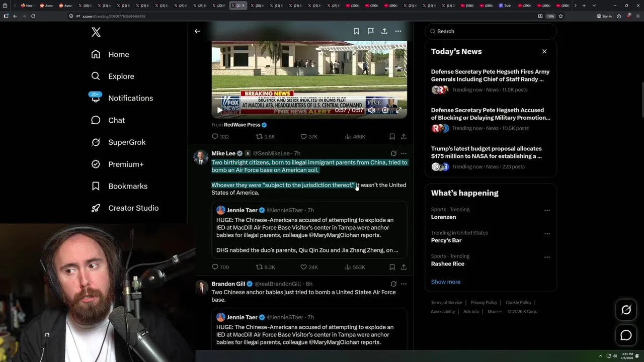Repost Mike Lee's post with 8.3K reposts
Image resolution: width=644 pixels, height=362 pixels.
point(265,267)
